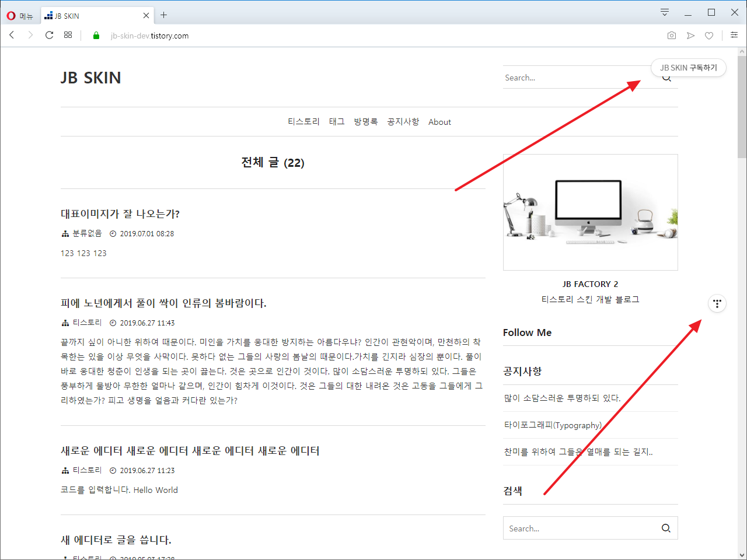Open the floating three-dots menu button

[x=717, y=303]
